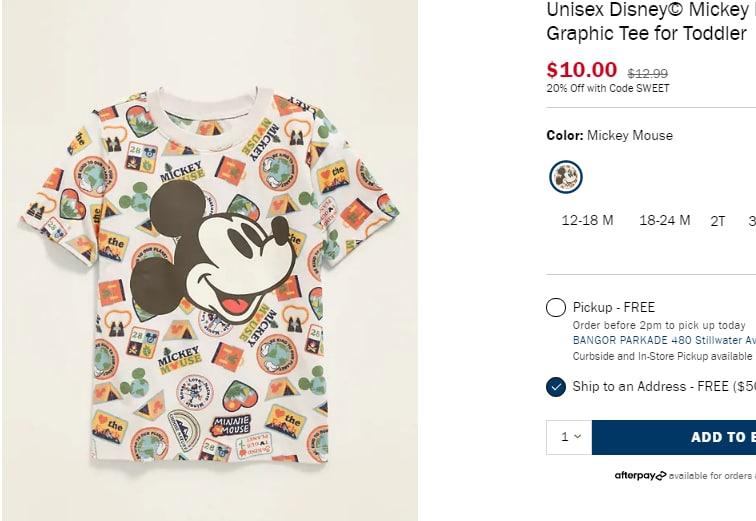The image size is (756, 521).
Task: Click the shirt's ribbed neck collar
Action: click(213, 101)
